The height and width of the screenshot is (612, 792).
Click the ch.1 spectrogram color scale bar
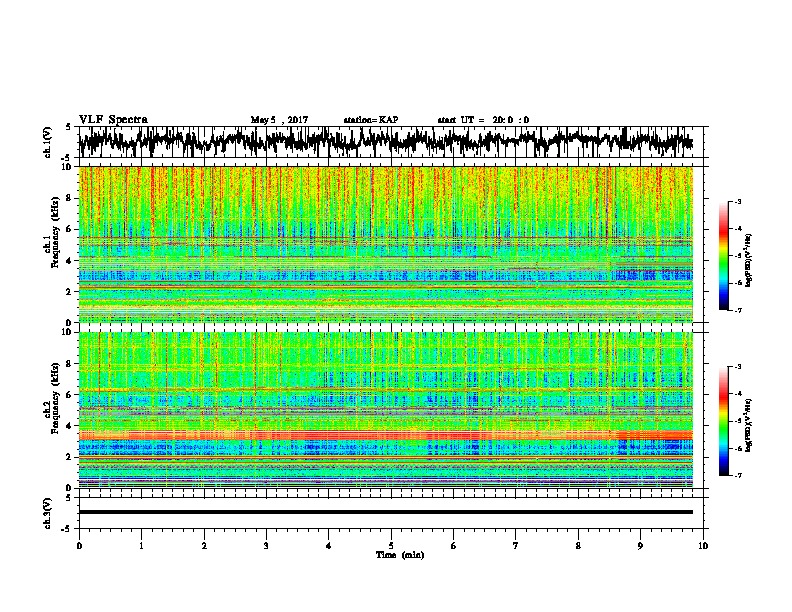[x=723, y=256]
